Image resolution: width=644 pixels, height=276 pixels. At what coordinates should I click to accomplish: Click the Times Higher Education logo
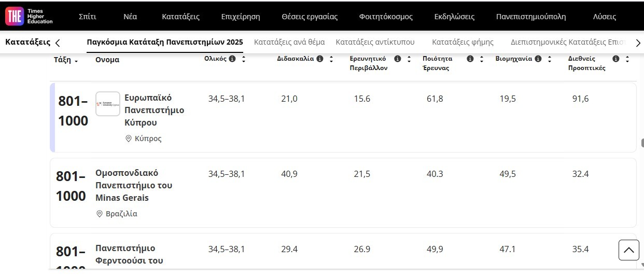click(29, 16)
